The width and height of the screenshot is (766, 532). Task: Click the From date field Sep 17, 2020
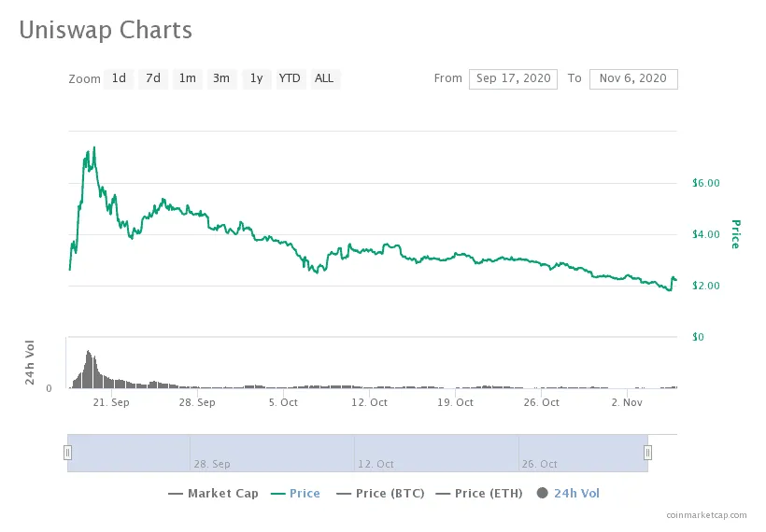513,78
